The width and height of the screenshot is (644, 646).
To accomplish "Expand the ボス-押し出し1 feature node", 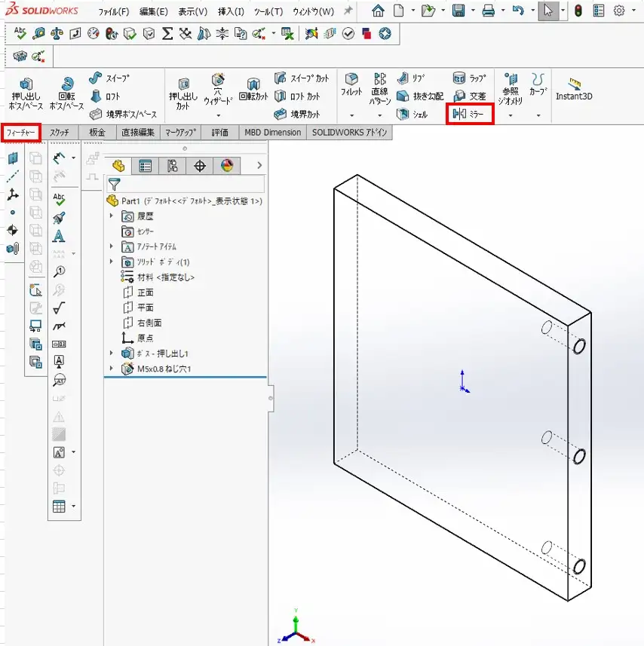I will pyautogui.click(x=112, y=353).
